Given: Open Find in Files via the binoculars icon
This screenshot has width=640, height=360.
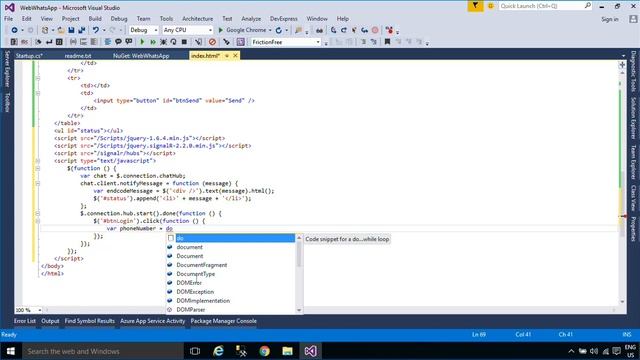Looking at the screenshot, I should click(x=319, y=30).
